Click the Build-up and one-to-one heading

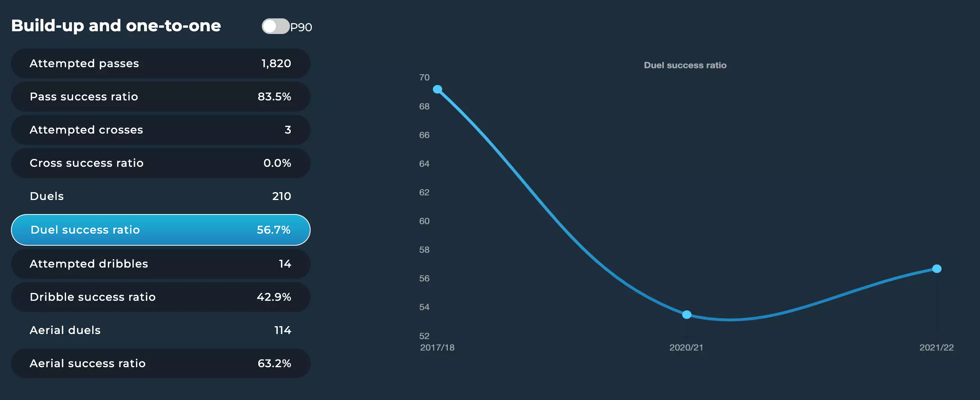[116, 26]
